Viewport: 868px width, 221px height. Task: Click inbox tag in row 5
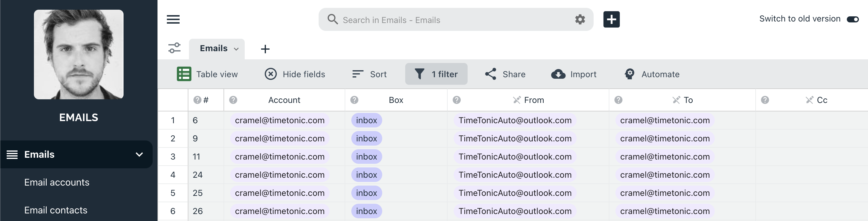tap(366, 193)
